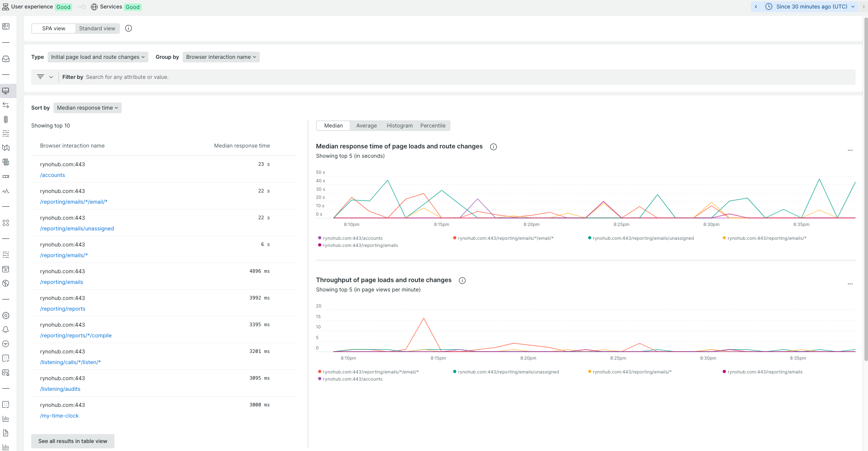
Task: Open the /listening/audits link
Action: (60, 389)
